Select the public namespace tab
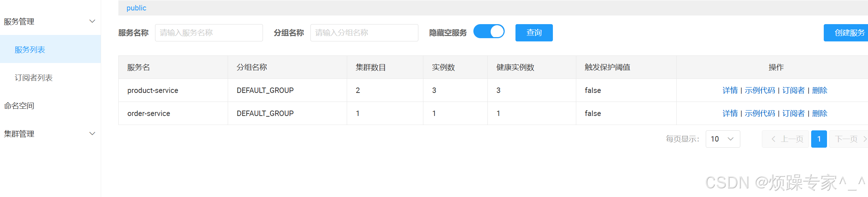This screenshot has width=868, height=197. (136, 8)
